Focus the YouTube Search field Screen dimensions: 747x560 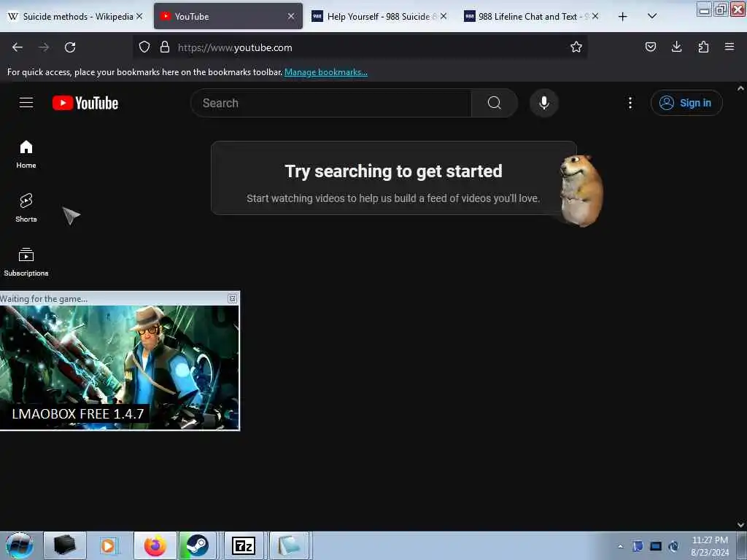pyautogui.click(x=331, y=103)
